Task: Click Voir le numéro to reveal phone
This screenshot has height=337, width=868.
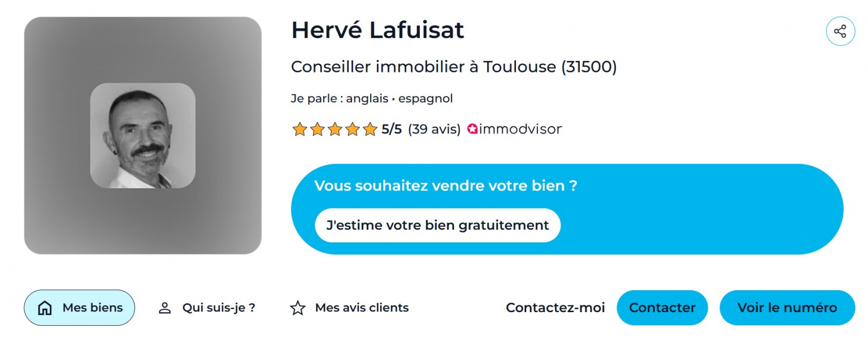Action: tap(787, 308)
